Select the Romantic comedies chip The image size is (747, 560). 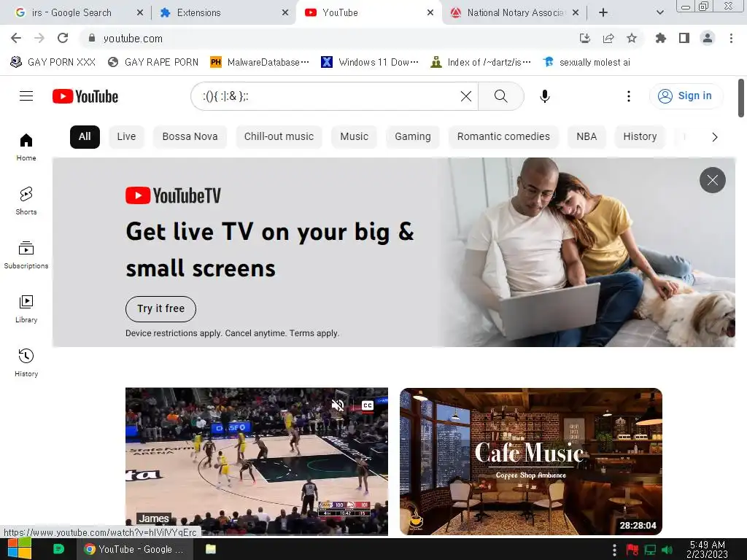(503, 136)
